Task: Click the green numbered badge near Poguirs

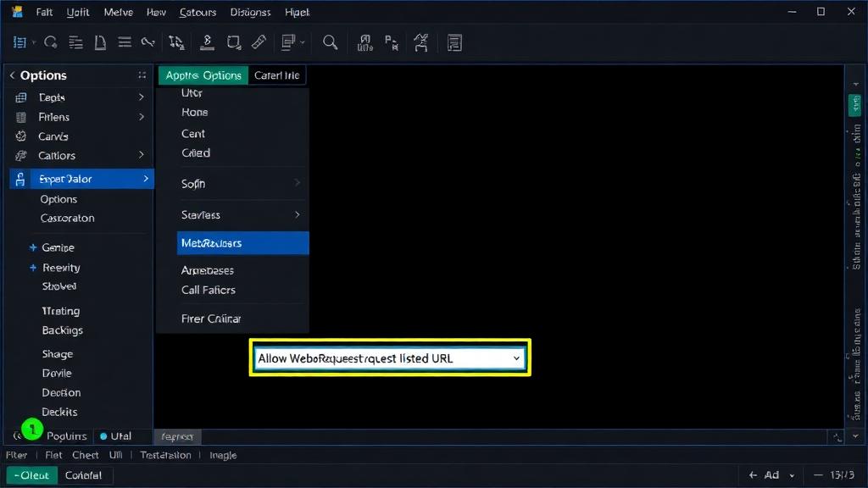Action: [32, 429]
